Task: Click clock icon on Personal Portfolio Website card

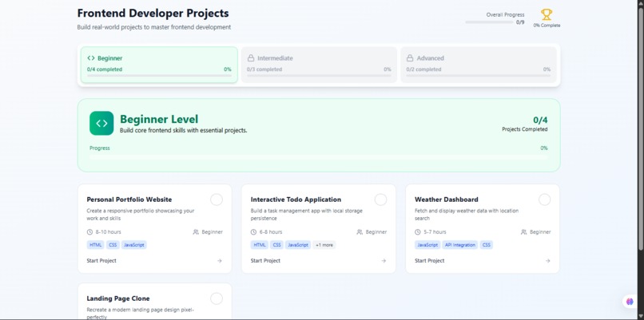Action: (x=89, y=232)
